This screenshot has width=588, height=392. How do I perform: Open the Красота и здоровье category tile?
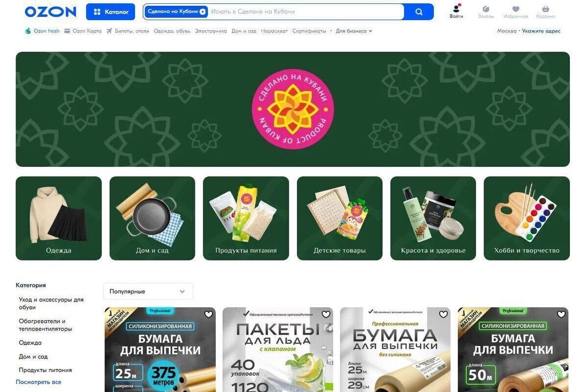433,218
